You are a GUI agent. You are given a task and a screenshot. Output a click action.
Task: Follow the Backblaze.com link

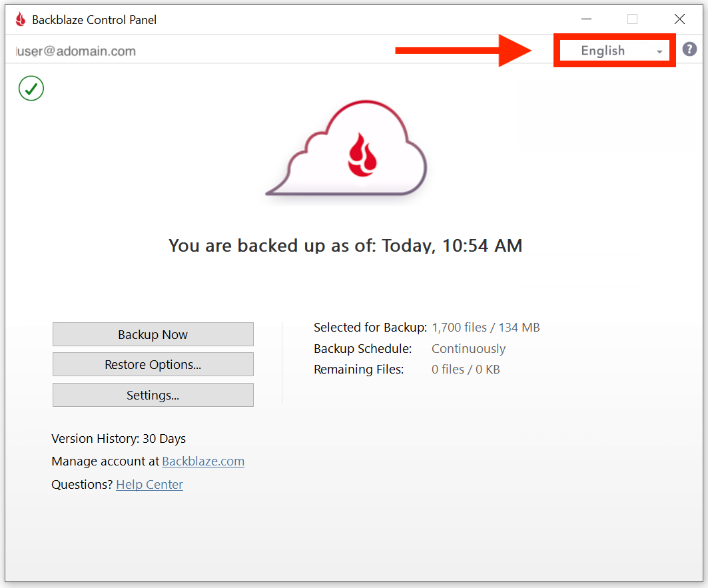pyautogui.click(x=203, y=461)
